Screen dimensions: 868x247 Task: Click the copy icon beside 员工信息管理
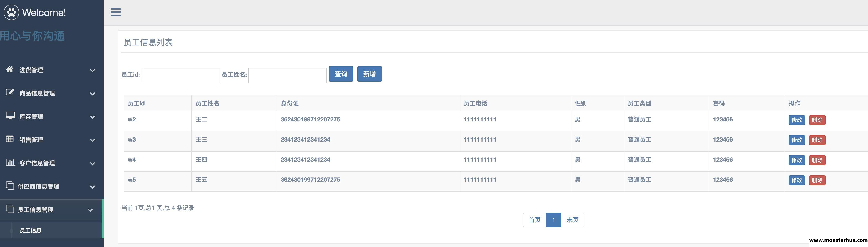(x=10, y=209)
